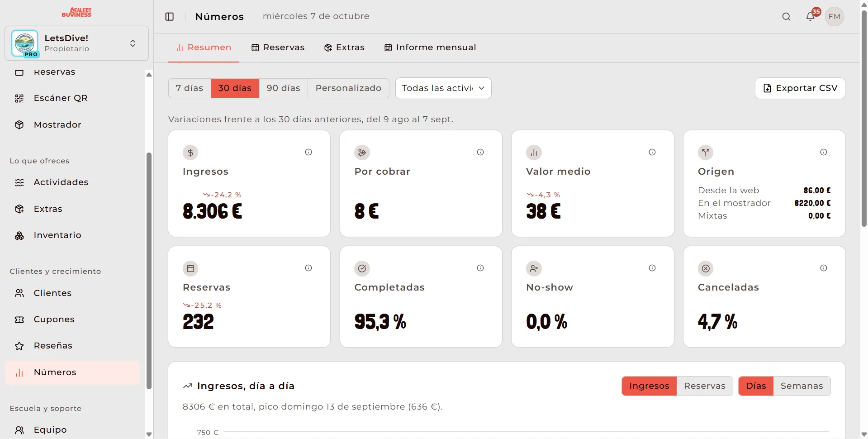Expand the LetsDive! business switcher

pyautogui.click(x=76, y=43)
